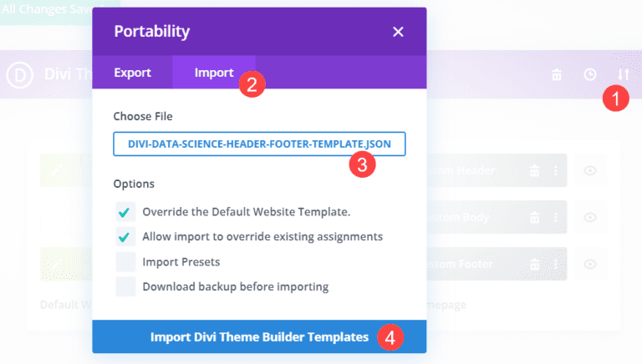Open the history clock icon
Viewport: 642px width, 364px height.
tap(590, 75)
